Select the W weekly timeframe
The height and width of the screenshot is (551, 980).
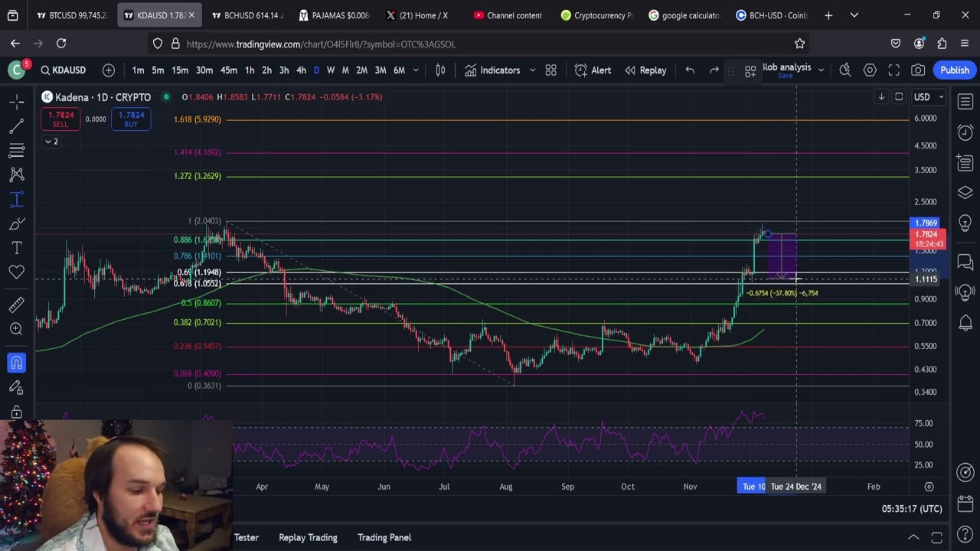pos(331,70)
